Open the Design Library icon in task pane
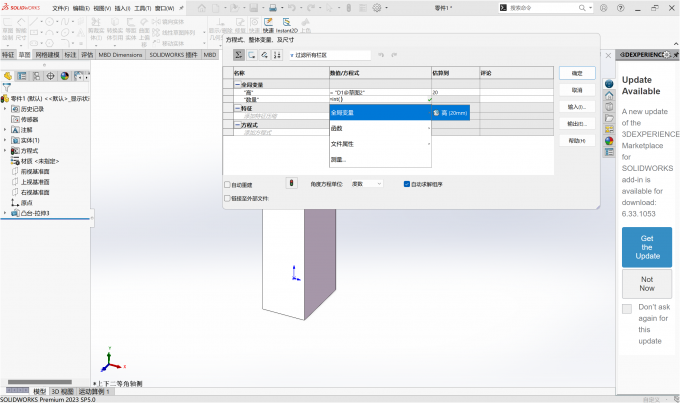Screen dimensions: 680x403 coord(609,107)
